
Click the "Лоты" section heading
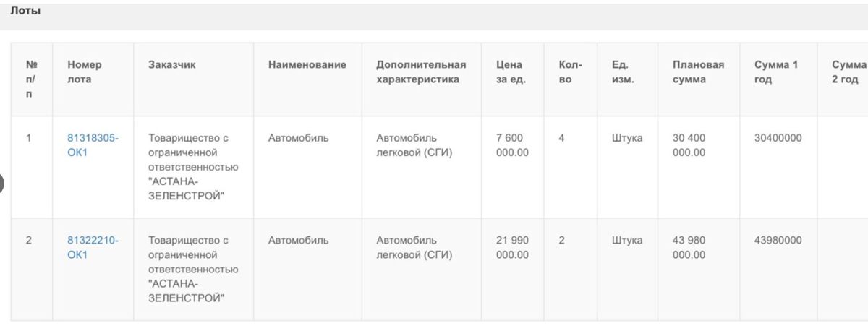[25, 12]
